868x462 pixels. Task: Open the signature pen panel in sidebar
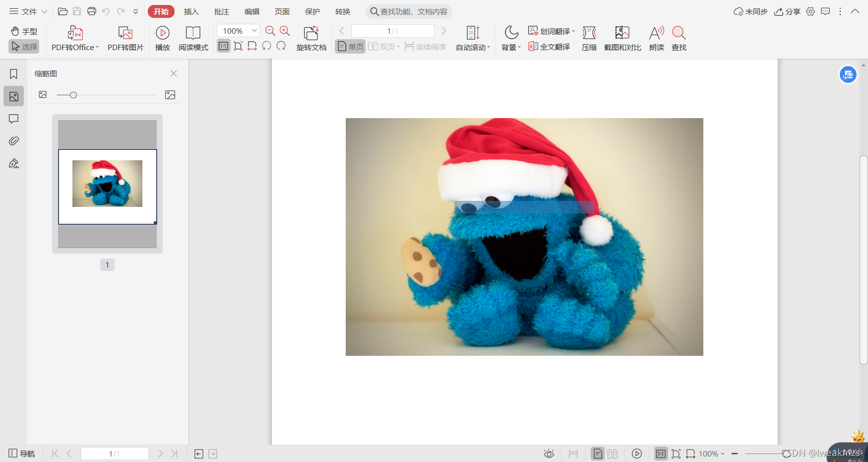[x=13, y=163]
